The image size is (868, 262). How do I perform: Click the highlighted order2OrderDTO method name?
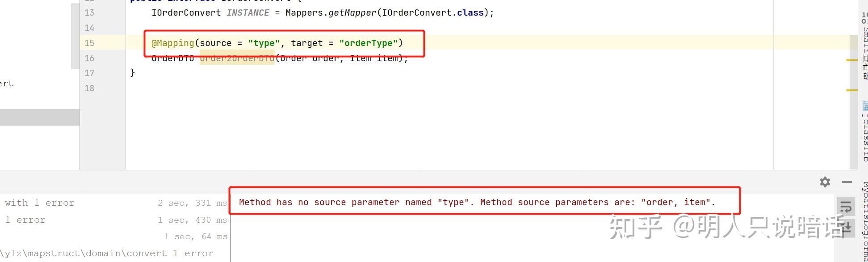237,58
